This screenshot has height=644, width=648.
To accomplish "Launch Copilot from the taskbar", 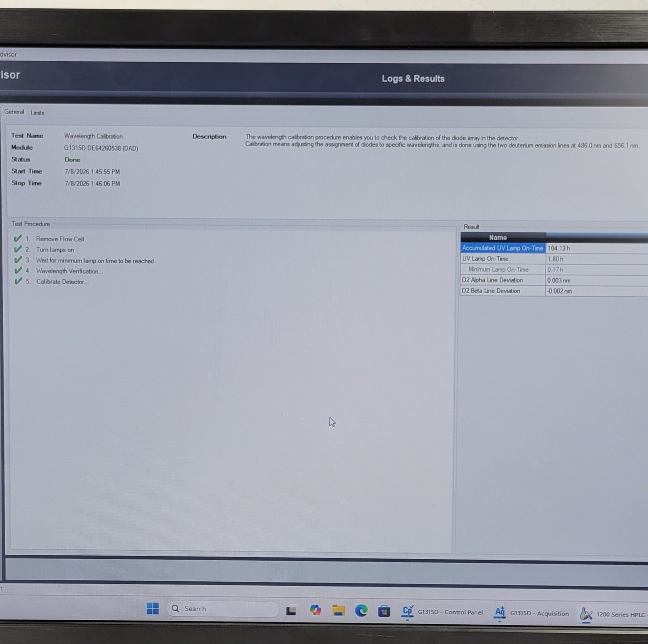I will tap(315, 610).
